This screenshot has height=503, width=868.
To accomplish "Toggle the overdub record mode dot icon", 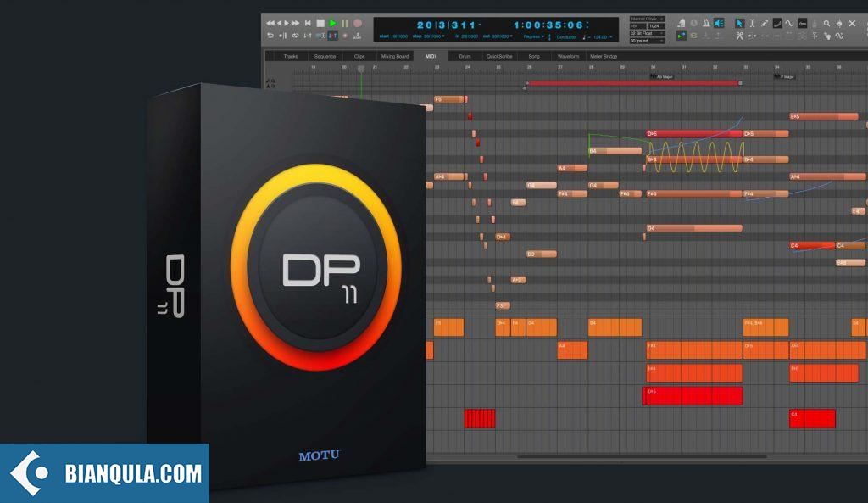I will (345, 36).
